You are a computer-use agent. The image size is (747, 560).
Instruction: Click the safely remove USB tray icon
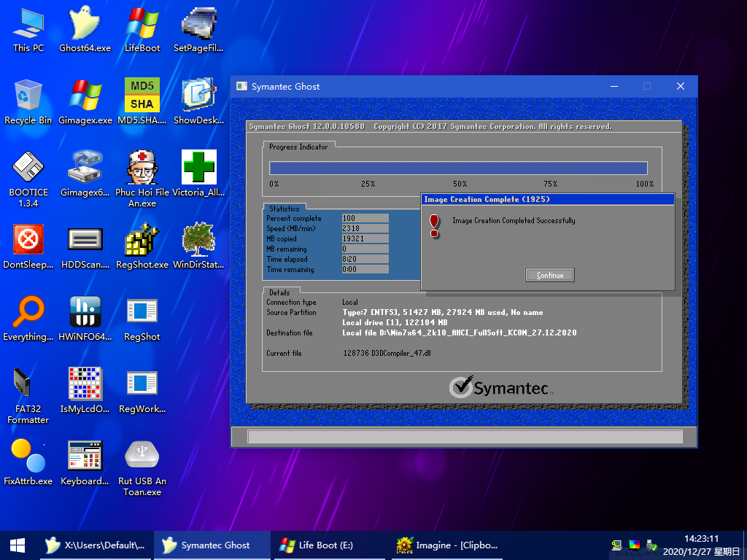pyautogui.click(x=651, y=545)
